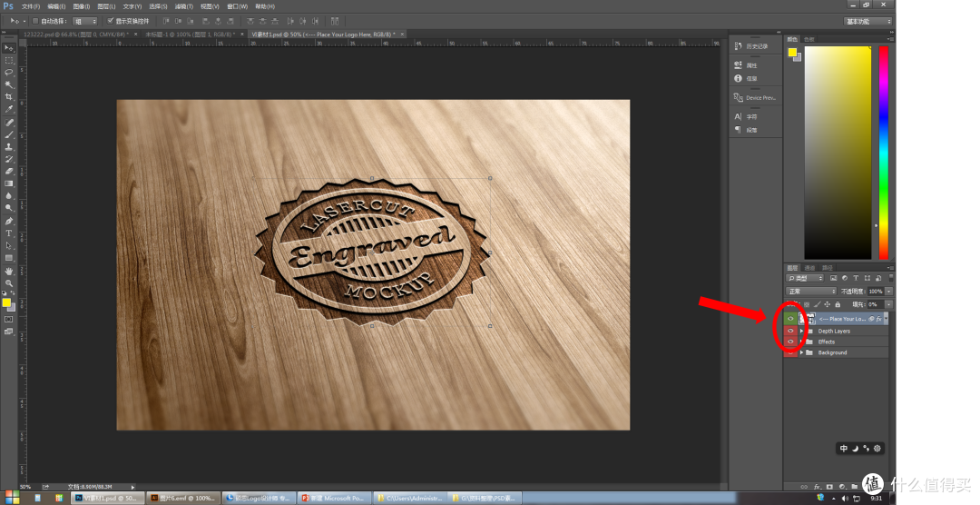Open the History (历史记录) panel icon
Screen dimensions: 980x505
pos(738,46)
